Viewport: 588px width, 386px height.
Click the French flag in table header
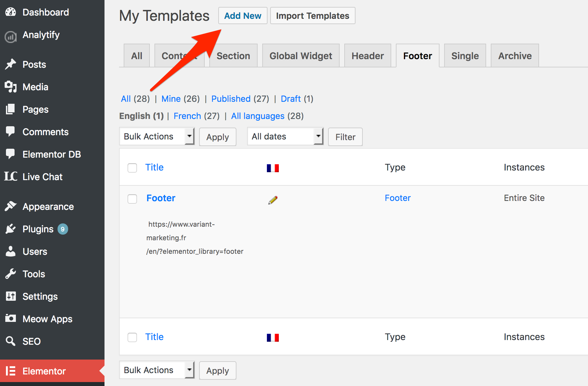coord(273,168)
